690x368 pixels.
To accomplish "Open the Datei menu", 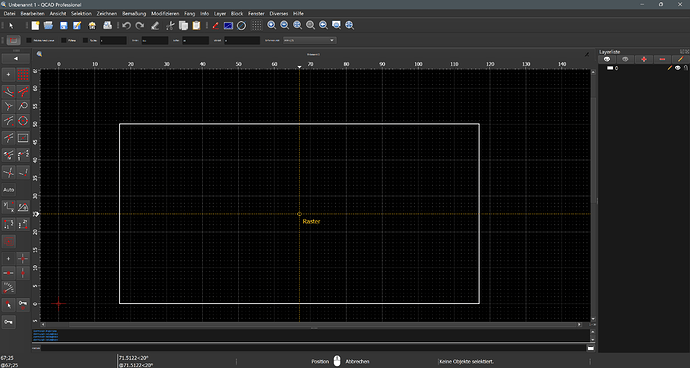I will point(9,14).
